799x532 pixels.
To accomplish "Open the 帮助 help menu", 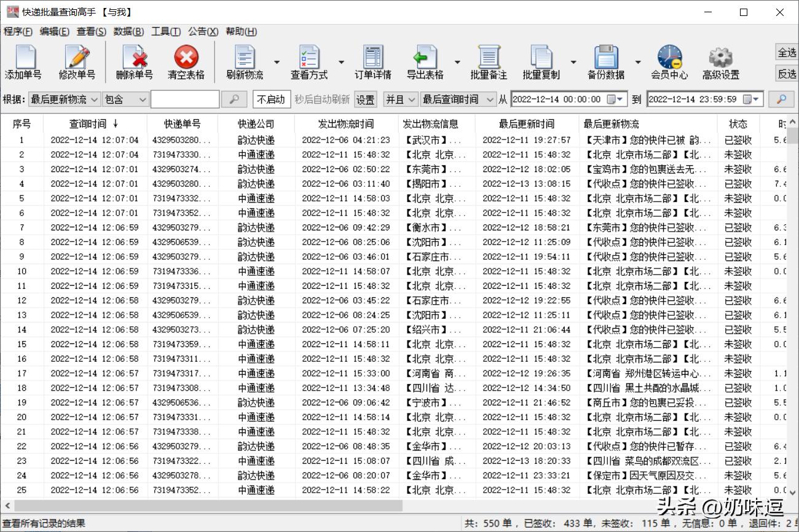I will (x=240, y=31).
